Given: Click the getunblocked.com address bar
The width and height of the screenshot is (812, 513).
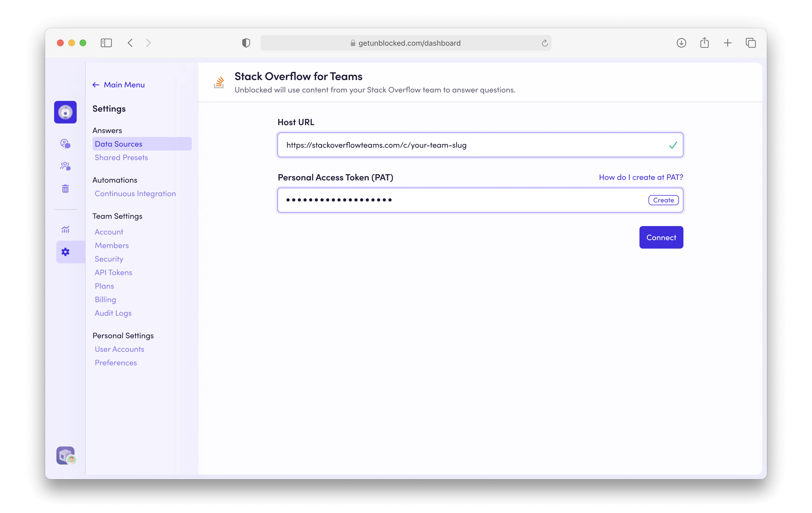Looking at the screenshot, I should coord(406,43).
